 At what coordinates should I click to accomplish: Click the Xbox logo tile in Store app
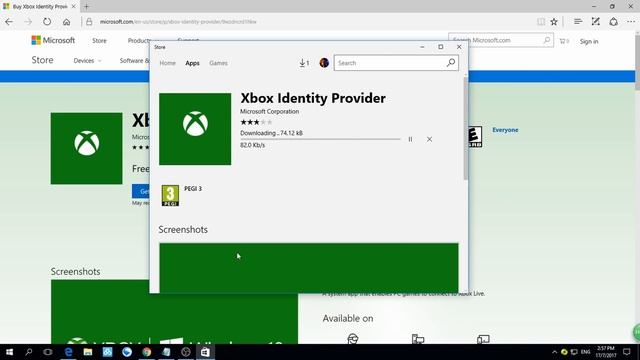click(195, 129)
